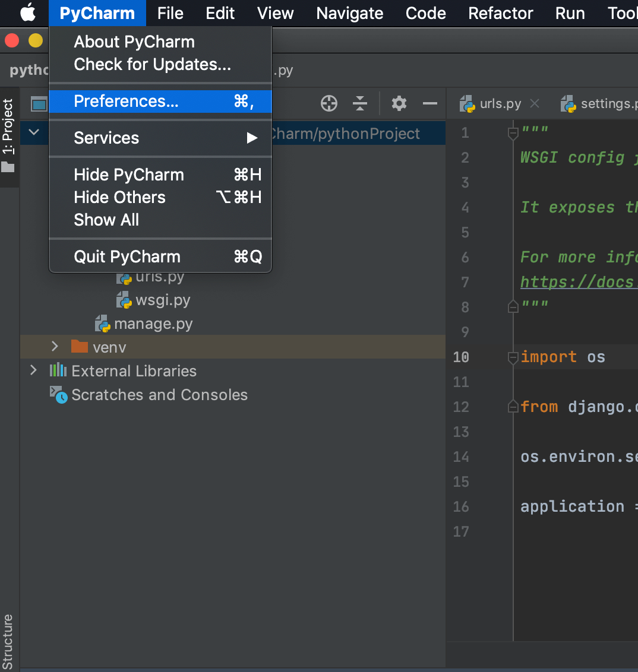Open the Refactor menu
The image size is (638, 672).
tap(500, 13)
